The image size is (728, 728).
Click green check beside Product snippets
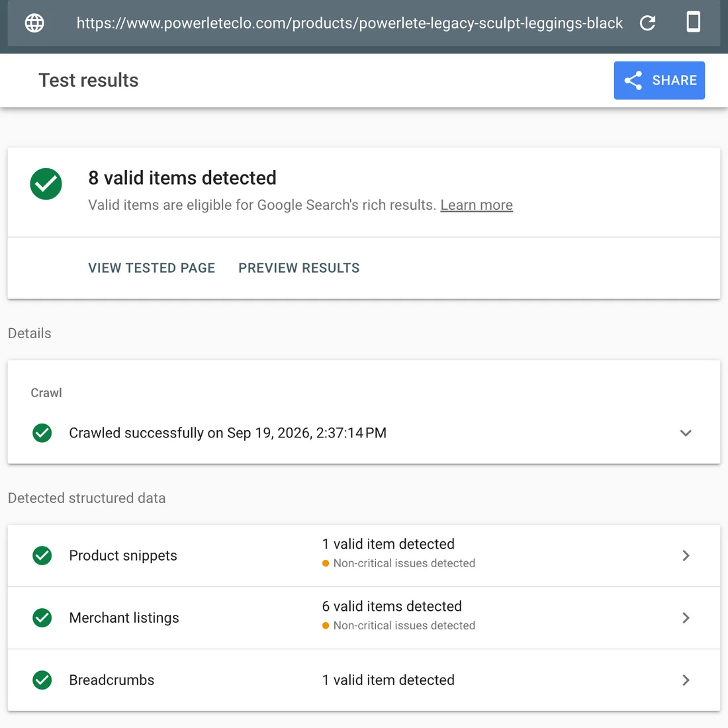[x=42, y=555]
